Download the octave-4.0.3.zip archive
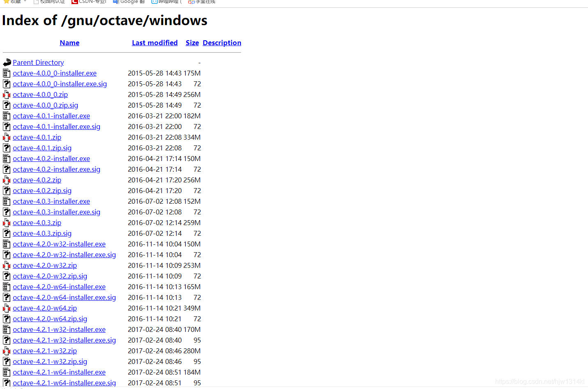The height and width of the screenshot is (389, 588). click(x=37, y=223)
